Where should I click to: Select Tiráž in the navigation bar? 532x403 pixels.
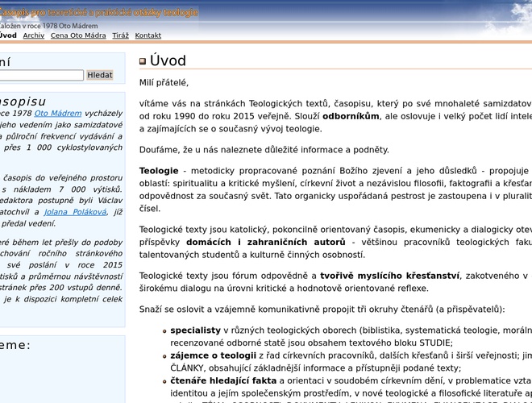120,35
